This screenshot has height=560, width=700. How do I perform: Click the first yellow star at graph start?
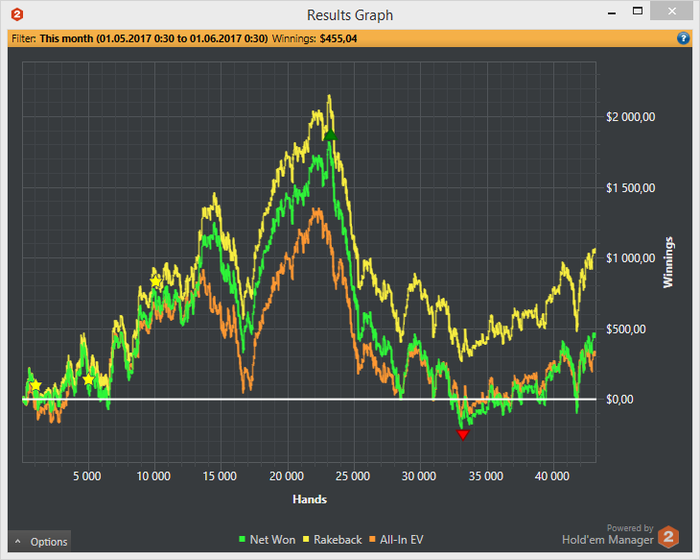coord(36,386)
